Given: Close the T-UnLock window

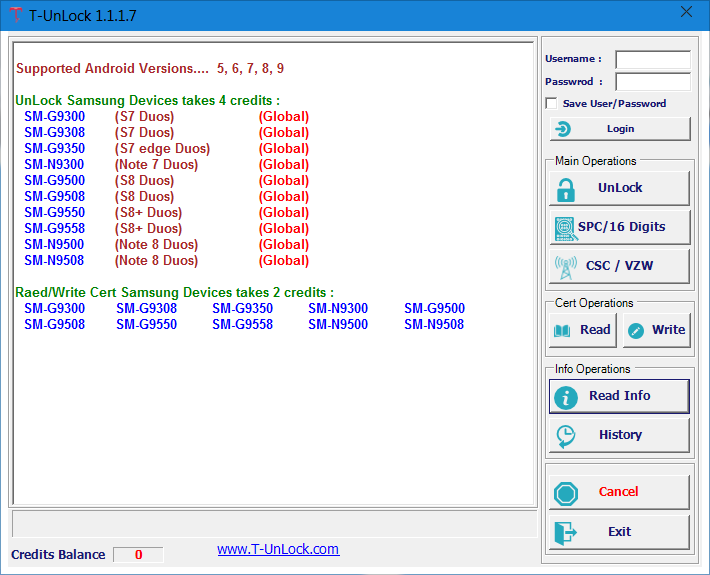Looking at the screenshot, I should click(x=686, y=12).
